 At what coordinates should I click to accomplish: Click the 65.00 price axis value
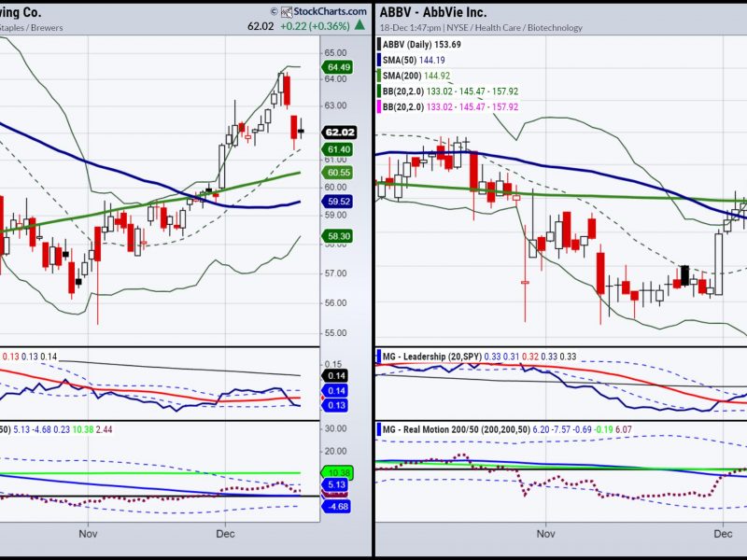tap(335, 53)
